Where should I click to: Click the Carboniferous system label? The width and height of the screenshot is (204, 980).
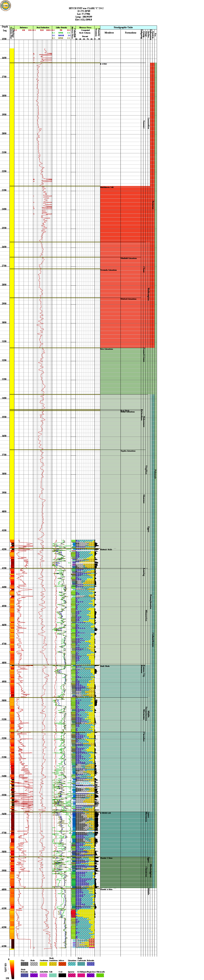153,640
